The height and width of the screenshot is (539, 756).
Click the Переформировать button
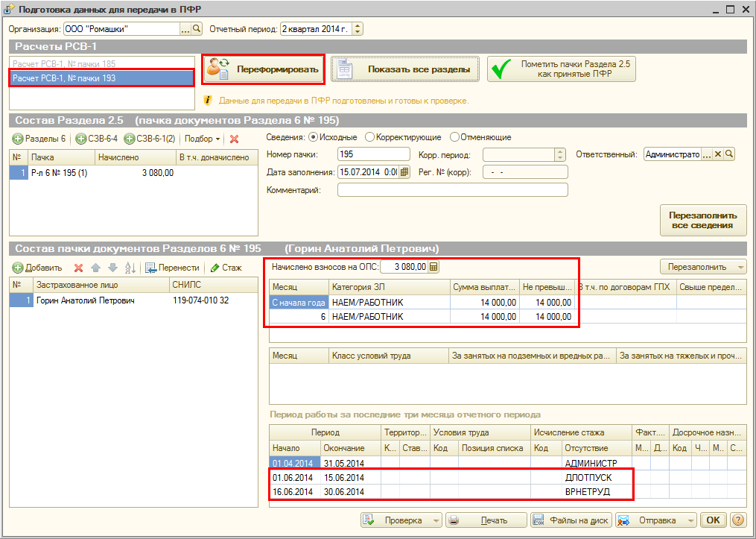click(264, 69)
